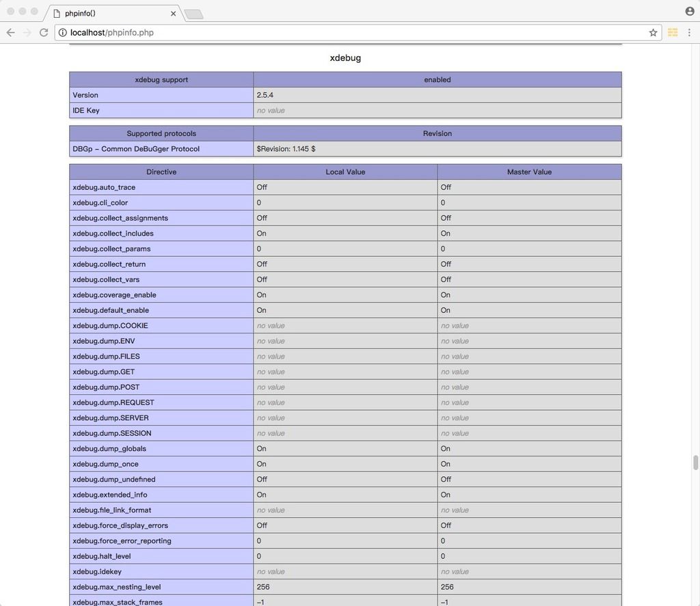Viewport: 700px width, 606px height.
Task: Click the xdebug.cli_color directive
Action: 100,203
